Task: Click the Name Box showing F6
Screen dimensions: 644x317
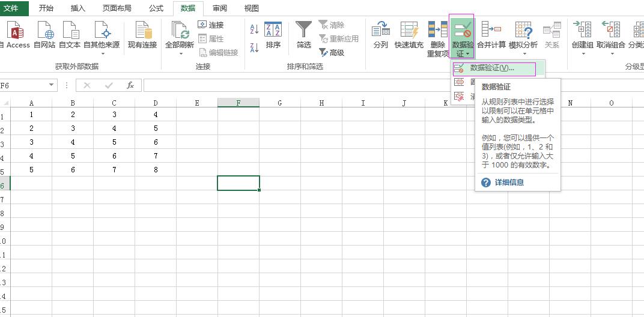Action: [x=23, y=85]
